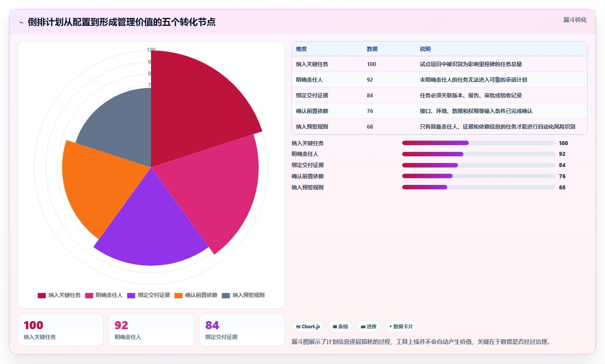
Task: Open the 92 明确责任人 stat card
Action: 151,330
